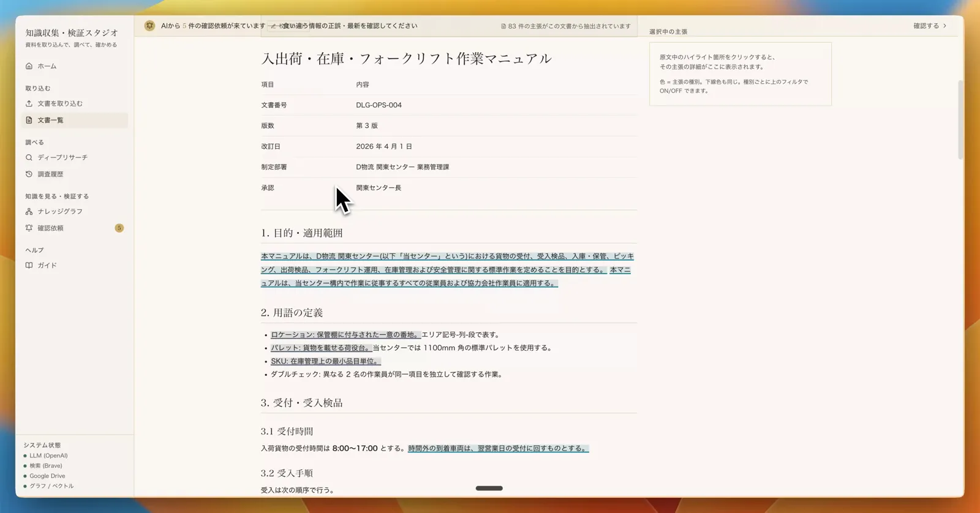Click the row label 改訂日
Viewport: 980px width, 513px height.
tap(271, 146)
